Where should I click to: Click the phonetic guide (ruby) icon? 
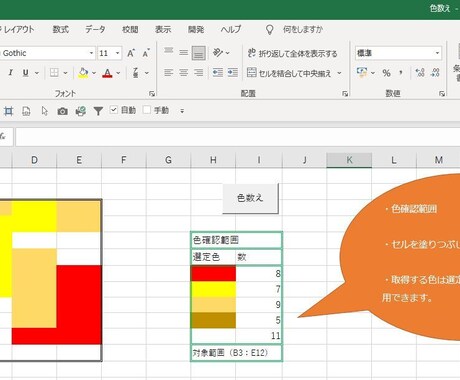pyautogui.click(x=136, y=73)
